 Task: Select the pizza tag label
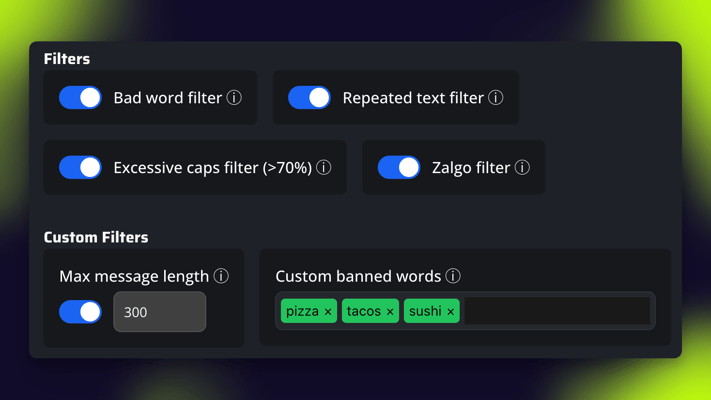[x=302, y=312]
